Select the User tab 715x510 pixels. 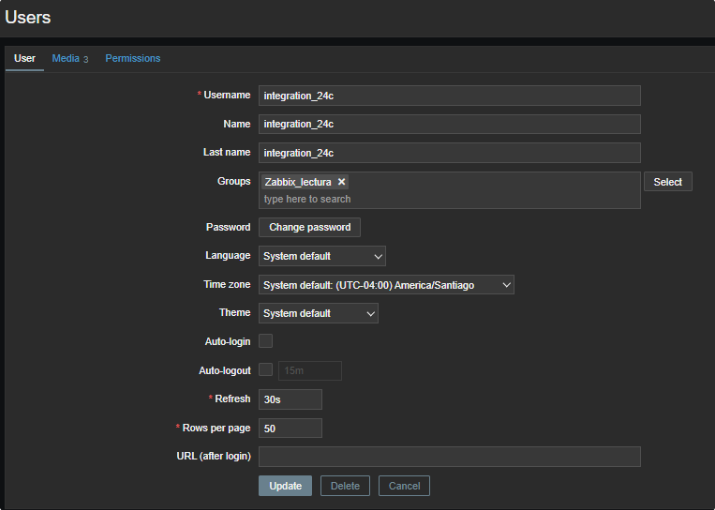pos(25,58)
